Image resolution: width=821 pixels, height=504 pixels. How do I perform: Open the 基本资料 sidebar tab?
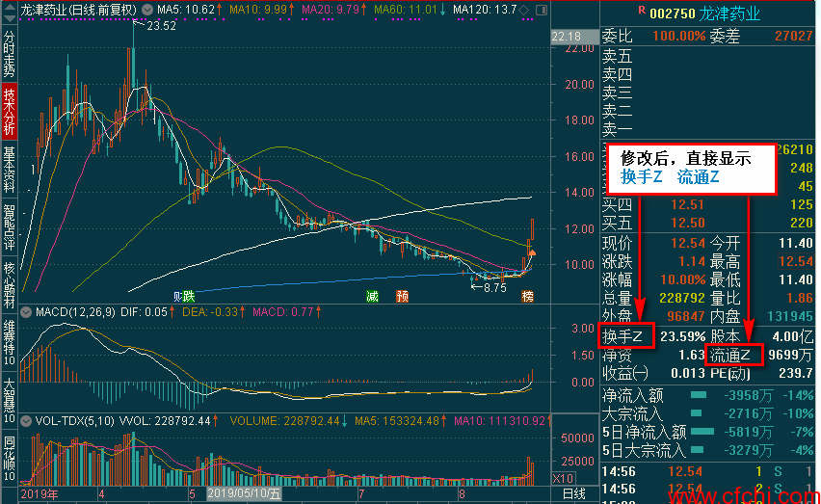coord(10,169)
